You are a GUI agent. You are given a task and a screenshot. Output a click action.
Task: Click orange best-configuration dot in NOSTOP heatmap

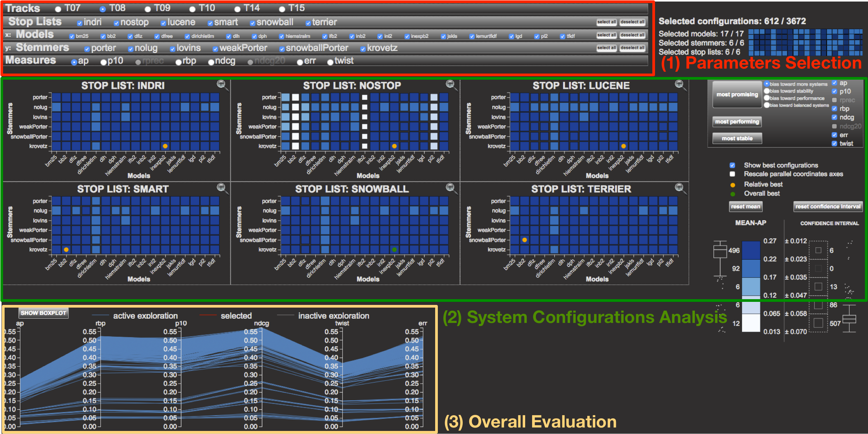click(x=394, y=146)
